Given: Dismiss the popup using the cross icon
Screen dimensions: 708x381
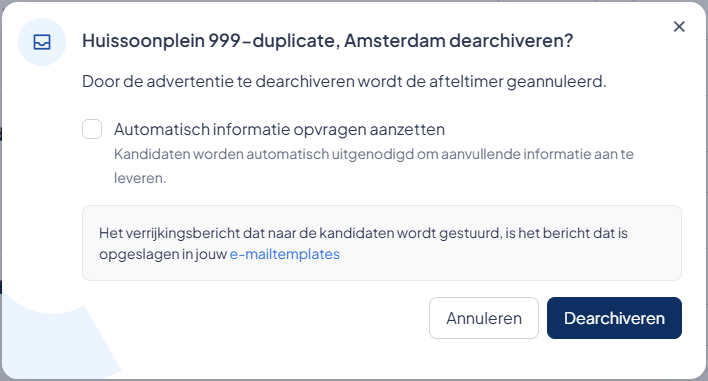Looking at the screenshot, I should coord(679,27).
